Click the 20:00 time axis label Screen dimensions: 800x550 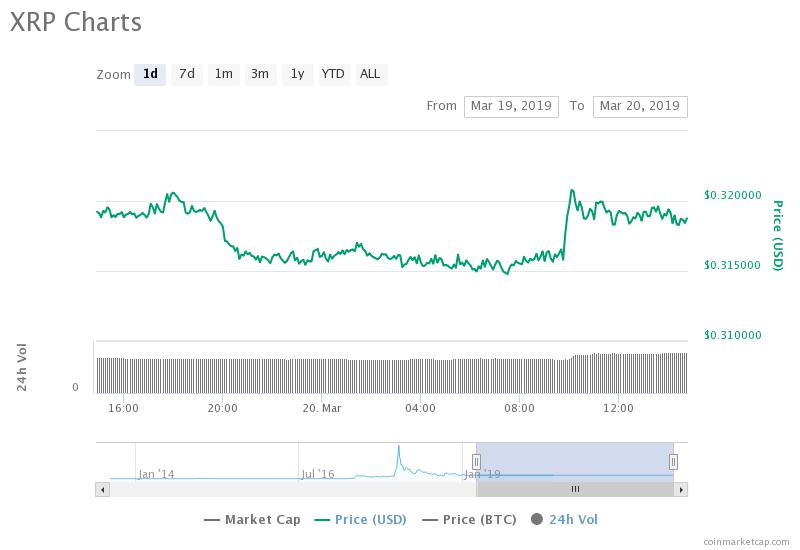click(222, 409)
